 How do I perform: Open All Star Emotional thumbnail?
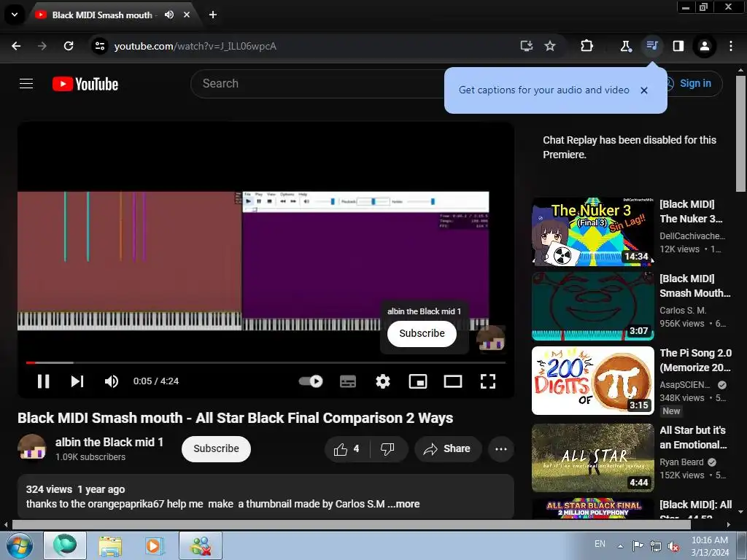point(592,458)
